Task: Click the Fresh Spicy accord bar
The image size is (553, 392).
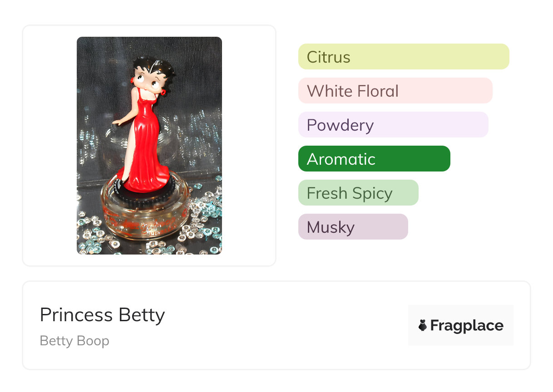Action: coord(358,193)
